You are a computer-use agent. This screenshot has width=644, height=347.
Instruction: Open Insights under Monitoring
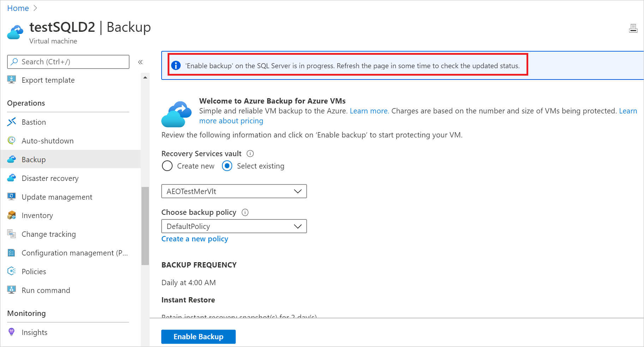34,332
